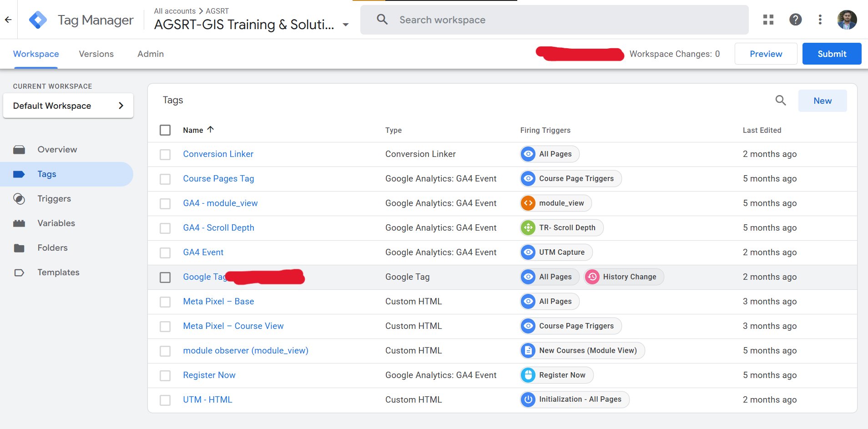Open the Google apps grid icon
Viewport: 868px width, 429px height.
pyautogui.click(x=768, y=20)
